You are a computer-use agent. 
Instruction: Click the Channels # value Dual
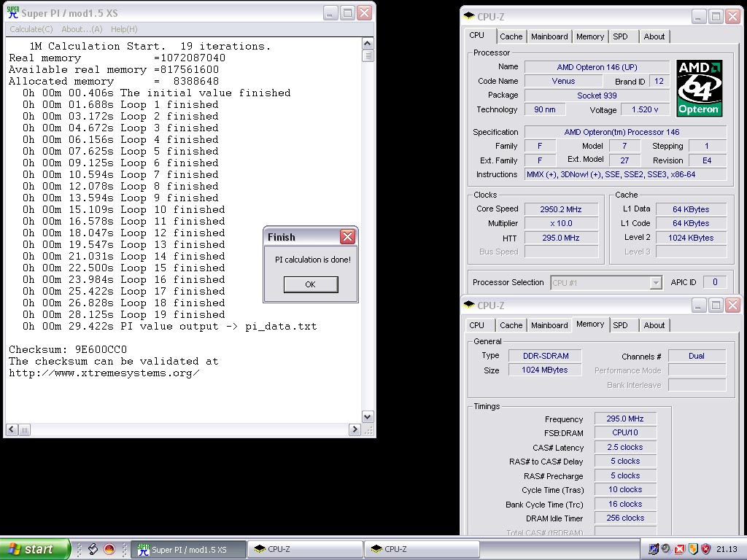[697, 356]
